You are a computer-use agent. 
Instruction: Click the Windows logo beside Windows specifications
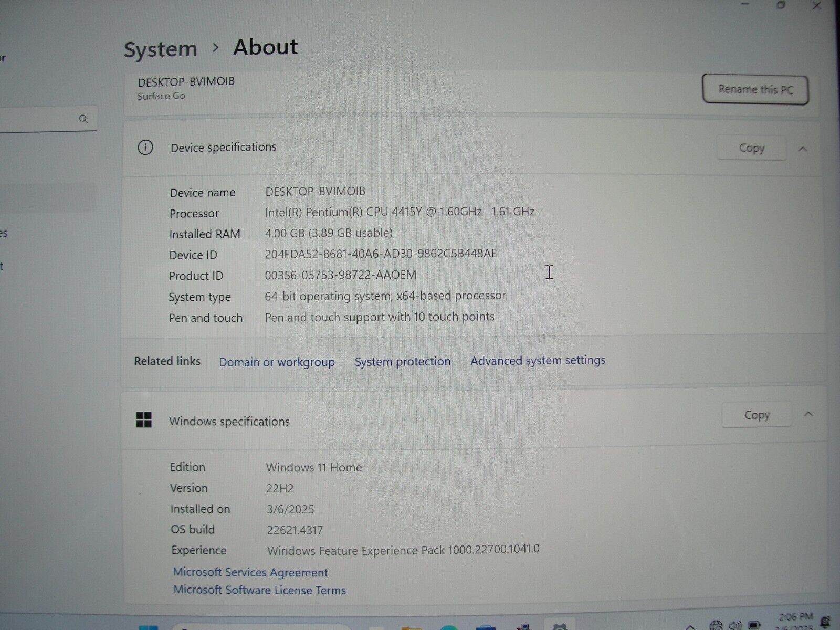144,421
